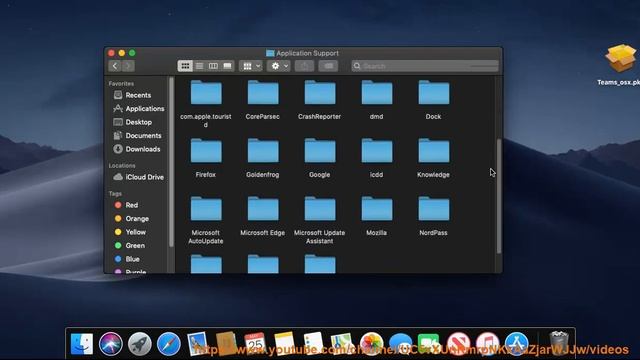Open Finder from the Dock
The image size is (640, 360).
(x=82, y=344)
